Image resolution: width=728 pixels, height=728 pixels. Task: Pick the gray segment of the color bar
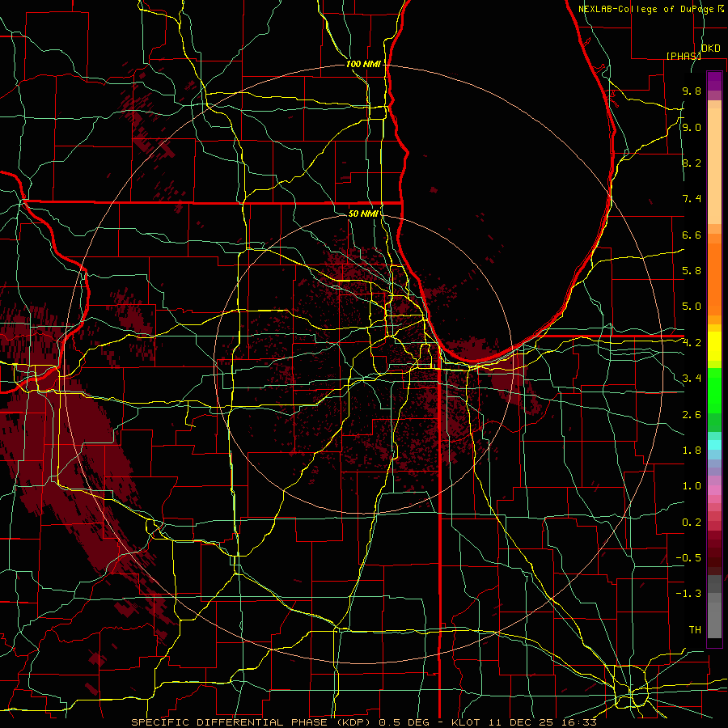[x=714, y=607]
